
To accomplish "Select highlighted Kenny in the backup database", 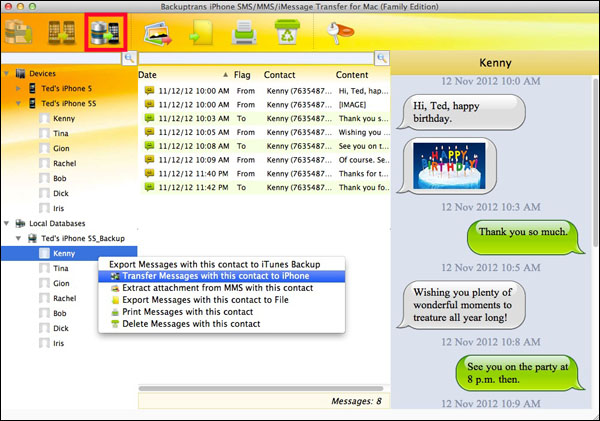I will click(69, 253).
